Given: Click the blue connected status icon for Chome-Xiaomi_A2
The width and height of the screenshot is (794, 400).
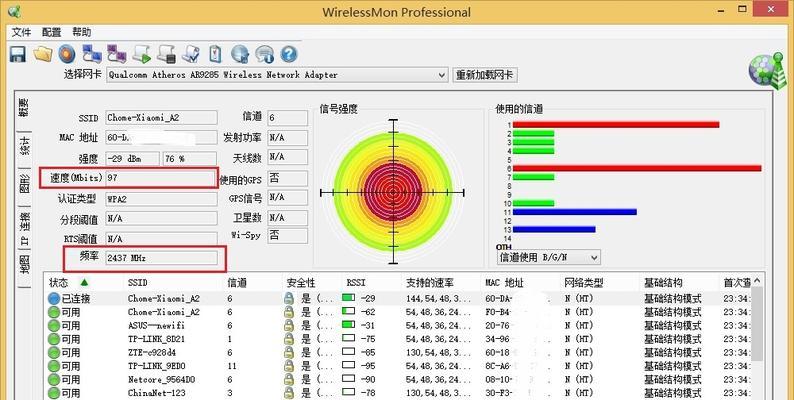Looking at the screenshot, I should coord(54,298).
